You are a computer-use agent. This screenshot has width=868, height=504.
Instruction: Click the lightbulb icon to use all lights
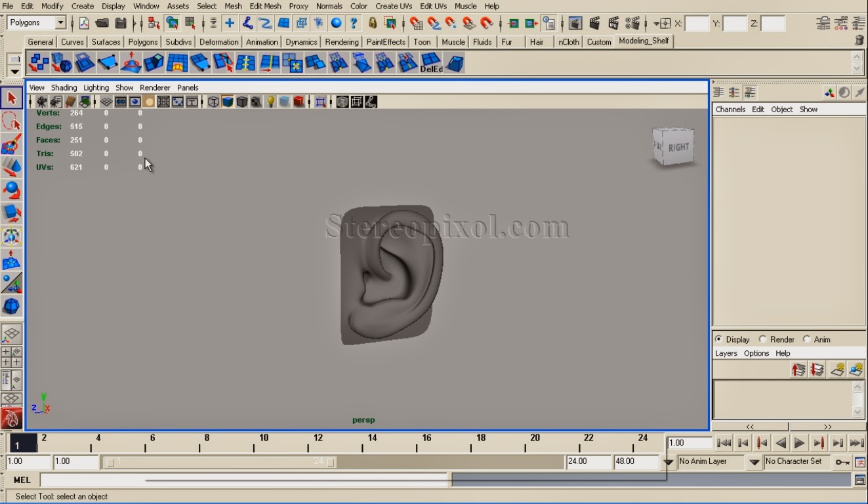(270, 101)
